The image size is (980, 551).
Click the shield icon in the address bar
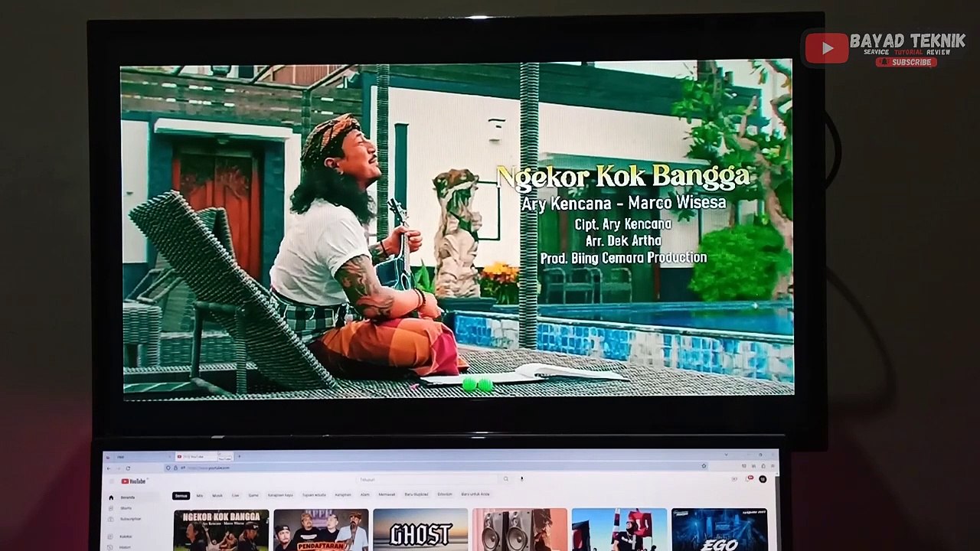168,468
